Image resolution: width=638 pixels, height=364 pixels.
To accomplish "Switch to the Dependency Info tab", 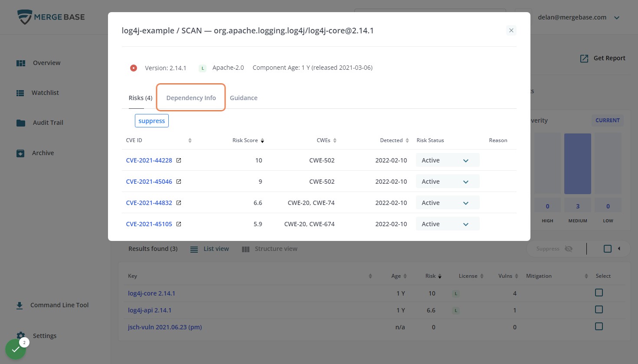I will pyautogui.click(x=191, y=98).
